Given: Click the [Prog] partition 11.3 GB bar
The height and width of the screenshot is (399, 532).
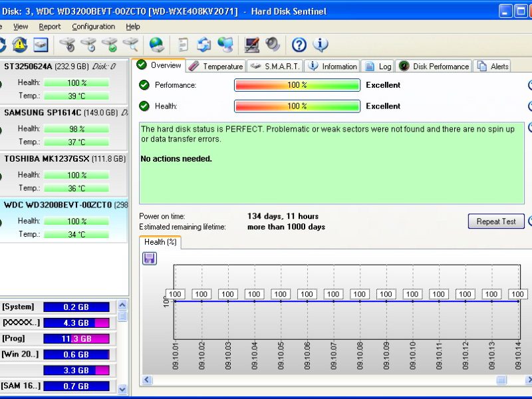Looking at the screenshot, I should pyautogui.click(x=76, y=338).
